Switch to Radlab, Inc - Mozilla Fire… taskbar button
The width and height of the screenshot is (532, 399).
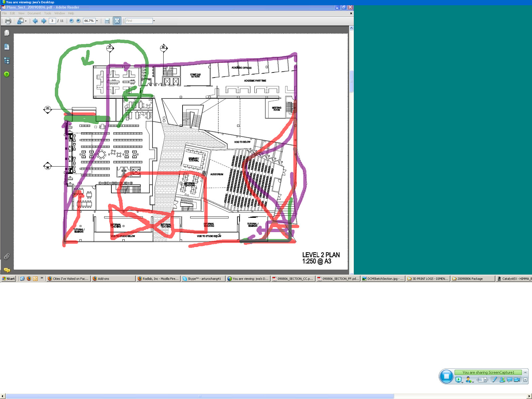coord(158,279)
